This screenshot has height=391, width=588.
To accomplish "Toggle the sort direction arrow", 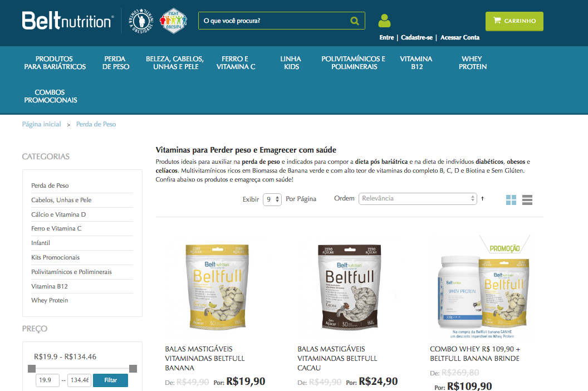I will click(483, 198).
